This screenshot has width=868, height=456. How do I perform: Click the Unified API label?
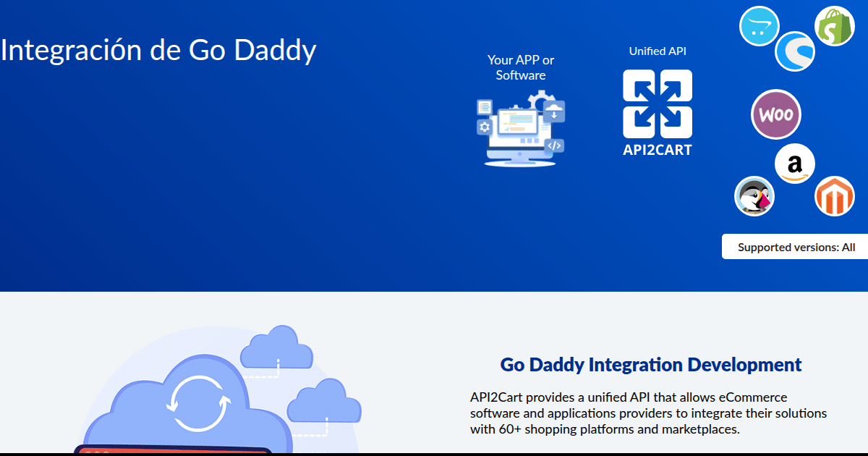tap(658, 51)
